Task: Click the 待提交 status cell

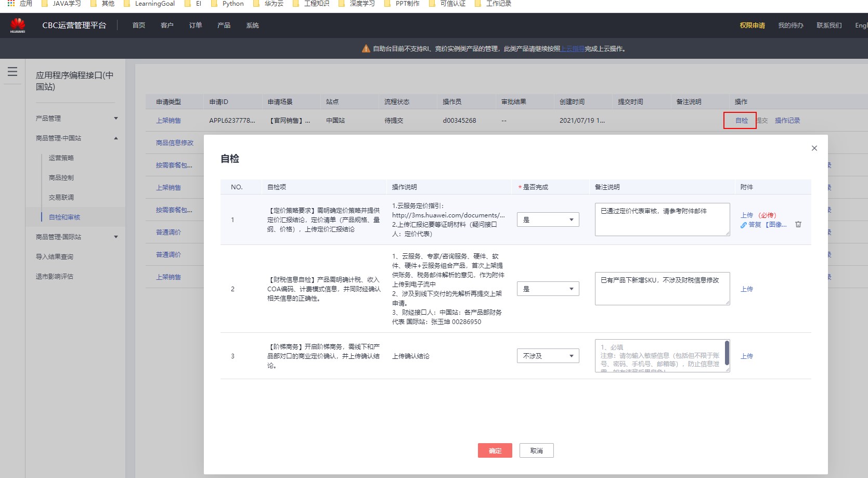Action: [394, 121]
